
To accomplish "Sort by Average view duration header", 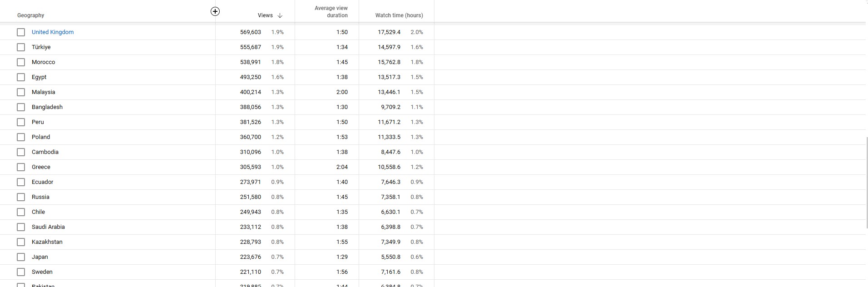I will pyautogui.click(x=331, y=12).
